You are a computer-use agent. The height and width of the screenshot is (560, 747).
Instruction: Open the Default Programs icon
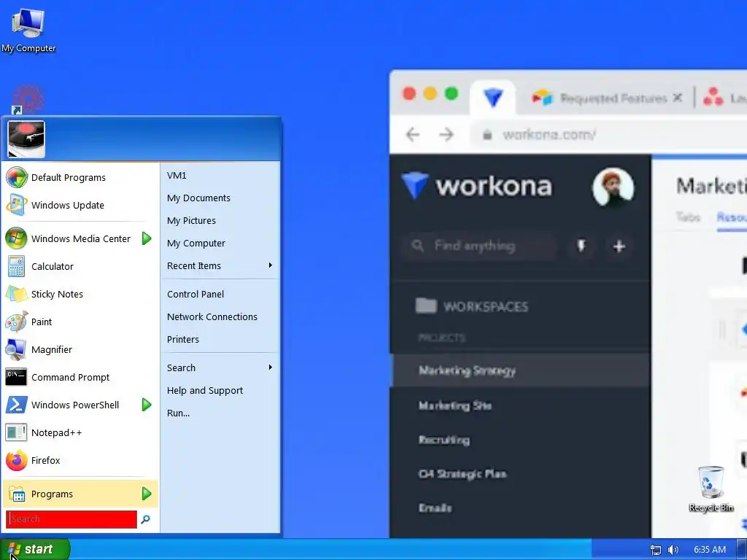17,177
